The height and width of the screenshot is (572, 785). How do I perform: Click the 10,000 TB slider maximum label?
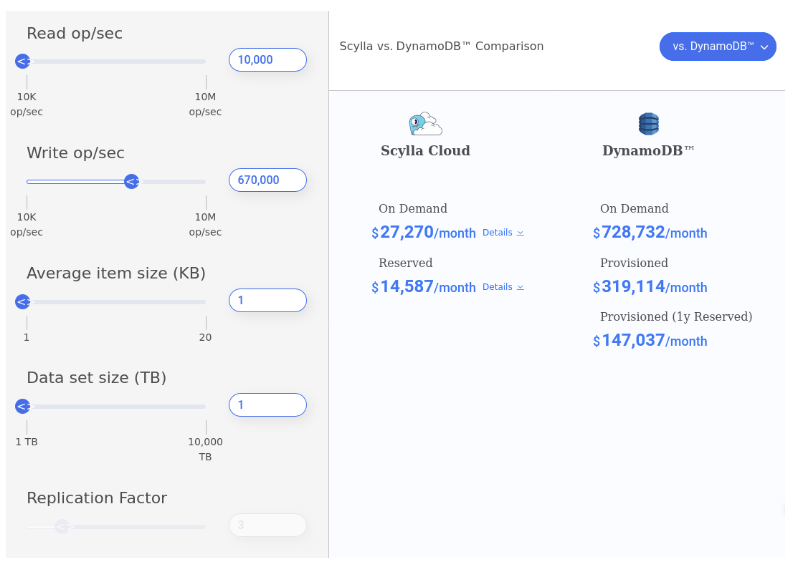tap(205, 449)
